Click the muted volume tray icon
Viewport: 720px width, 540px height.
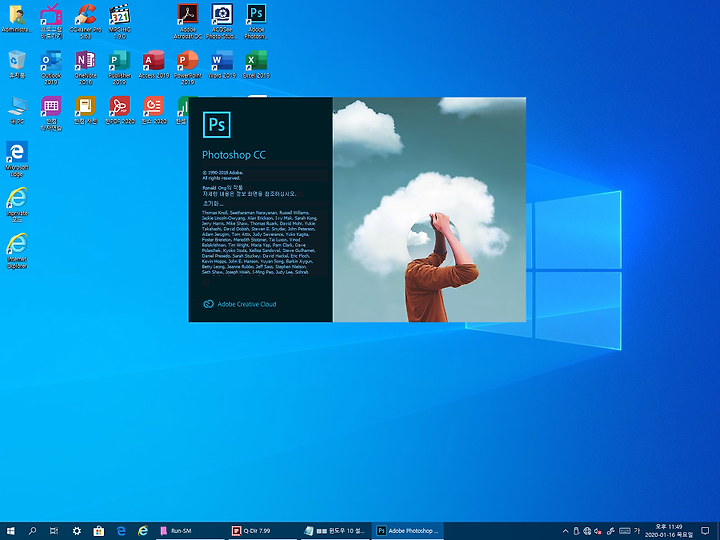[598, 531]
